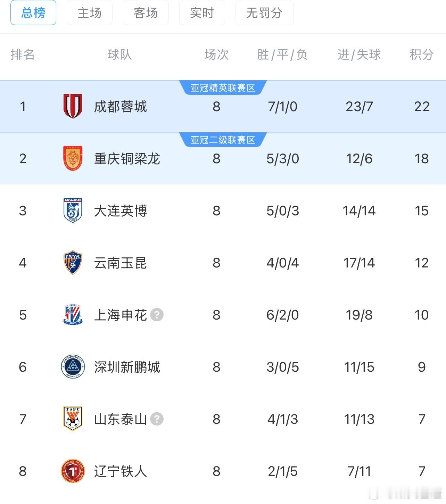Click the YNYK Yunnan Yukun logo
Screen dimensions: 446x504
click(x=73, y=263)
